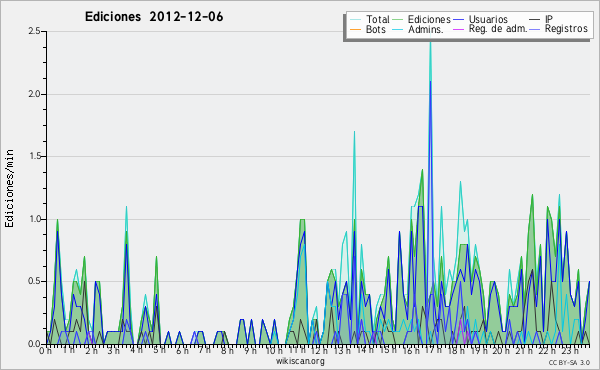Click the 'Ediciones 2012-12-06' chart title

pyautogui.click(x=154, y=17)
